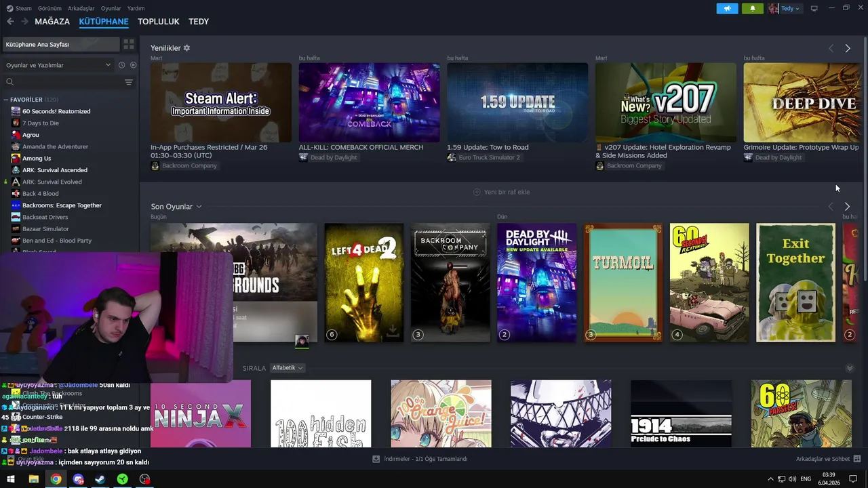
Task: Open advanced library filter options icon
Action: point(129,82)
